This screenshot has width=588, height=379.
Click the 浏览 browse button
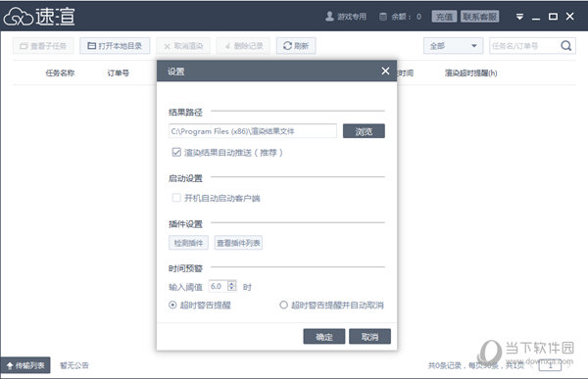pyautogui.click(x=364, y=131)
